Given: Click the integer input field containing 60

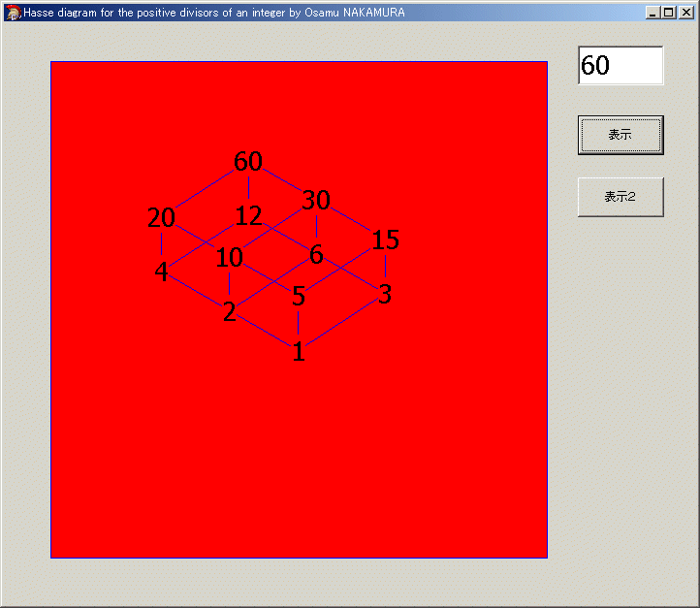Looking at the screenshot, I should coord(620,65).
